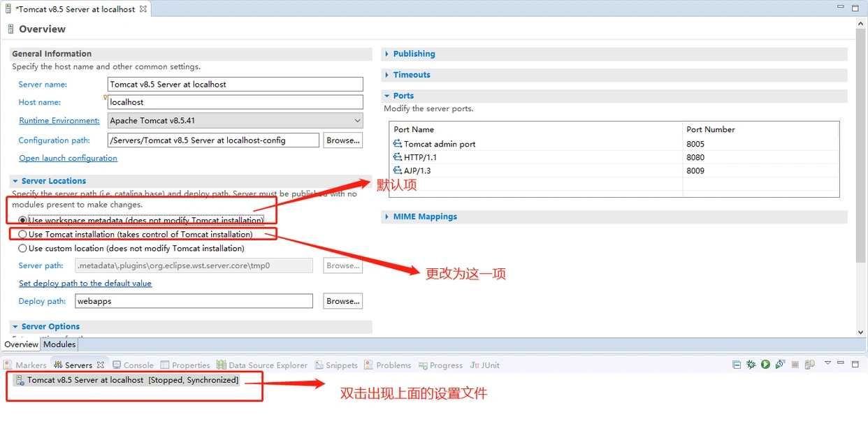Expand the MIME Mappings section
868x438 pixels.
387,217
